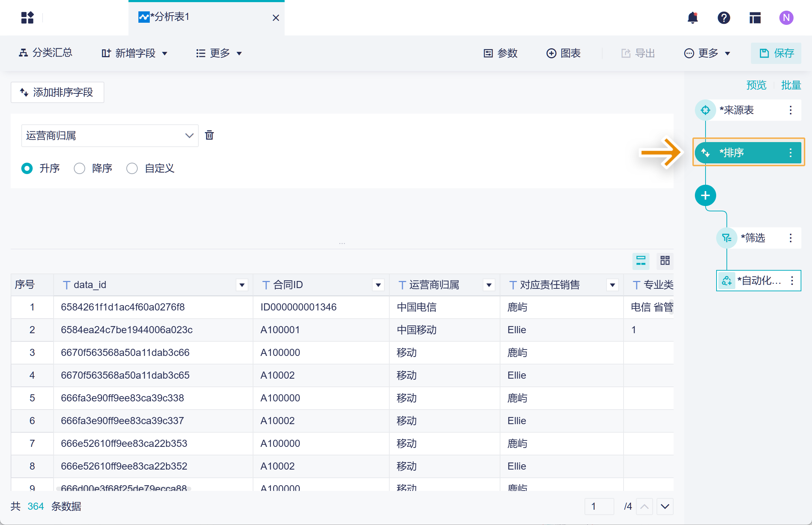Open the user avatar N
Viewport: 812px width, 525px height.
pos(786,18)
